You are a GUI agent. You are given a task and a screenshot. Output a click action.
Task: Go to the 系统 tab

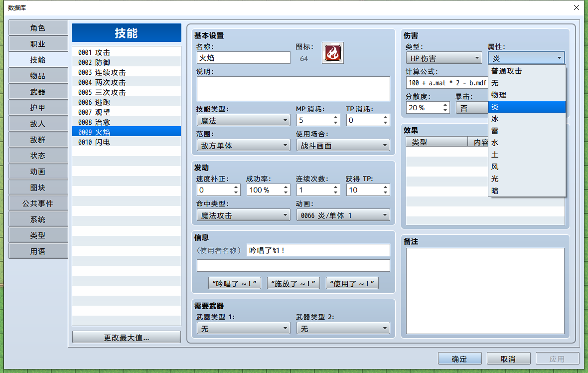[x=38, y=219]
